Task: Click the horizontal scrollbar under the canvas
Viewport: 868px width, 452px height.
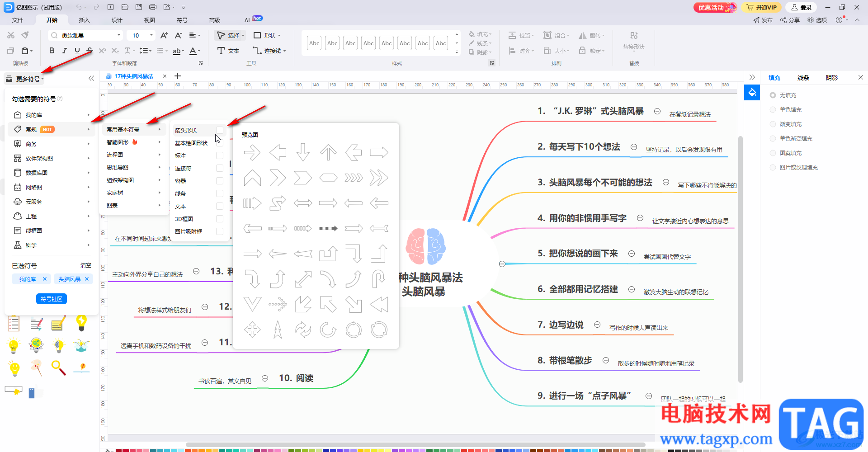Action: point(416,445)
